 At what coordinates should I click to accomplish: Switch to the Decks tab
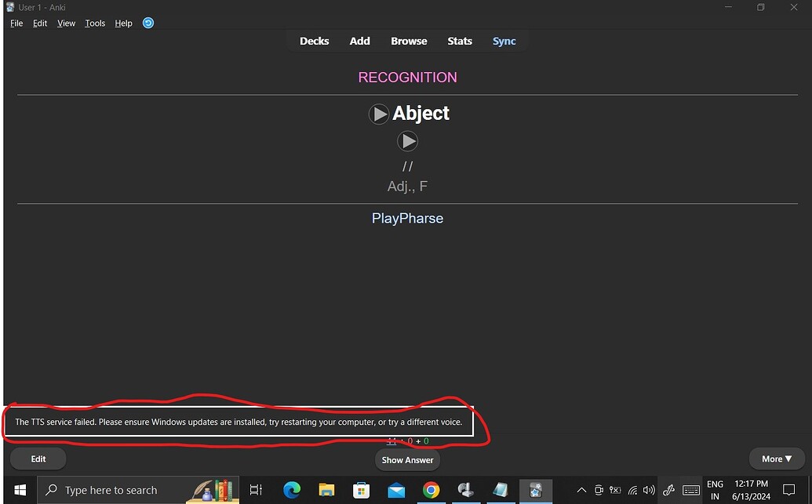click(314, 41)
